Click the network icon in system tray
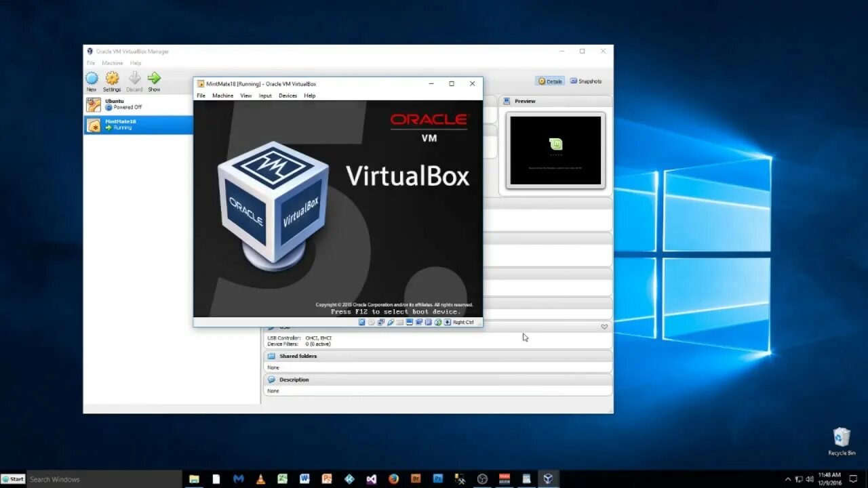868x488 pixels. pos(799,479)
